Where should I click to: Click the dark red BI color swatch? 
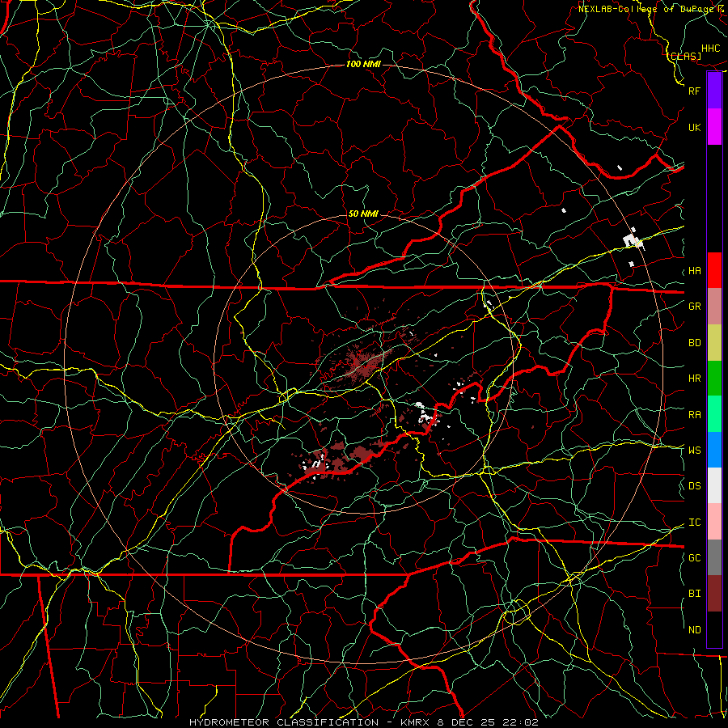pos(714,594)
